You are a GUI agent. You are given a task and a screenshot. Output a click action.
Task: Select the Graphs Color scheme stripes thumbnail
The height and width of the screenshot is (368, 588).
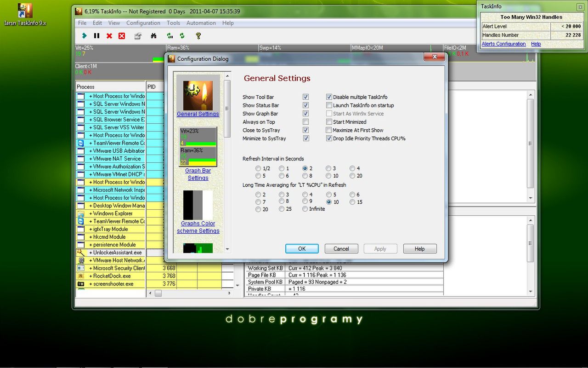(198, 205)
